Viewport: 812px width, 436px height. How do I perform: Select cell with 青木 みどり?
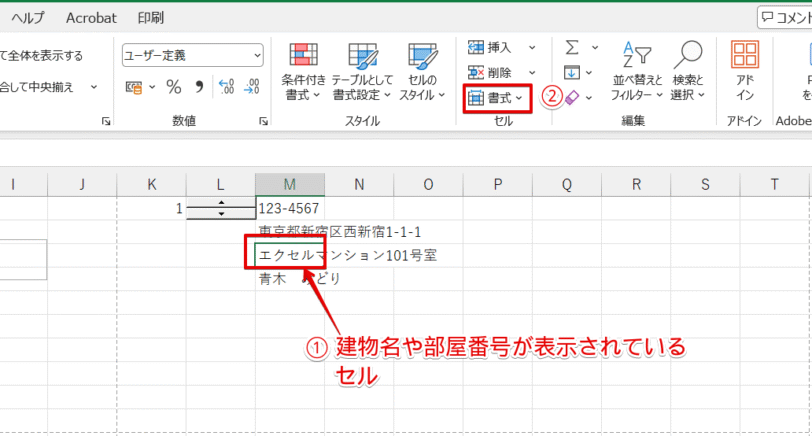[290, 279]
